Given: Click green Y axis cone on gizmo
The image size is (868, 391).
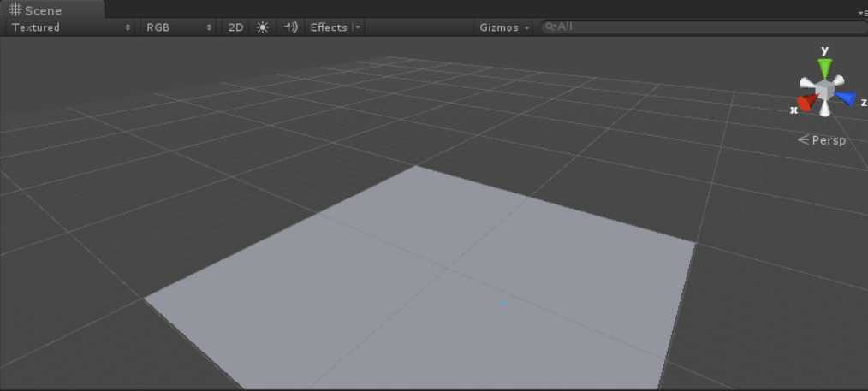Looking at the screenshot, I should pos(825,68).
